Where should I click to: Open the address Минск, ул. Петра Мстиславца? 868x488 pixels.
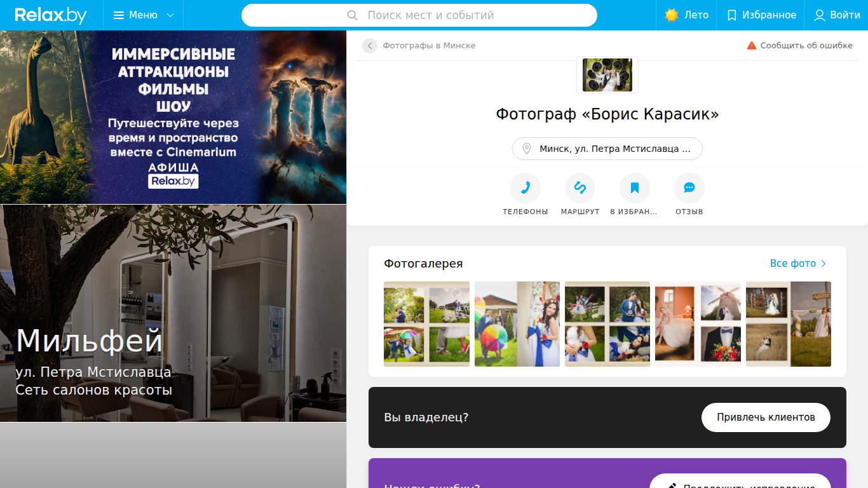coord(607,149)
